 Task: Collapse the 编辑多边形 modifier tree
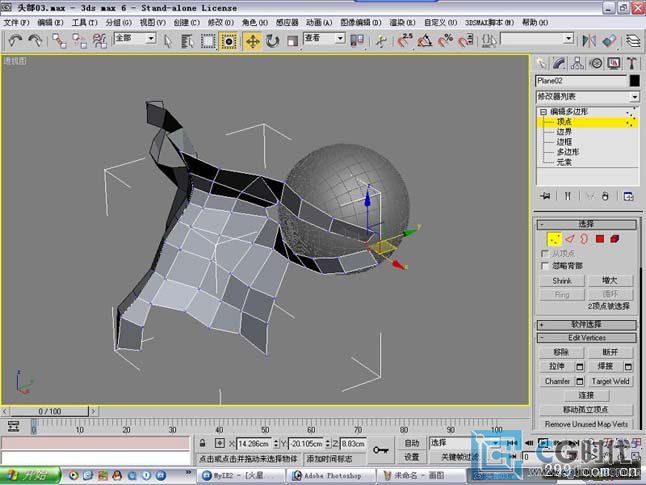[x=543, y=112]
